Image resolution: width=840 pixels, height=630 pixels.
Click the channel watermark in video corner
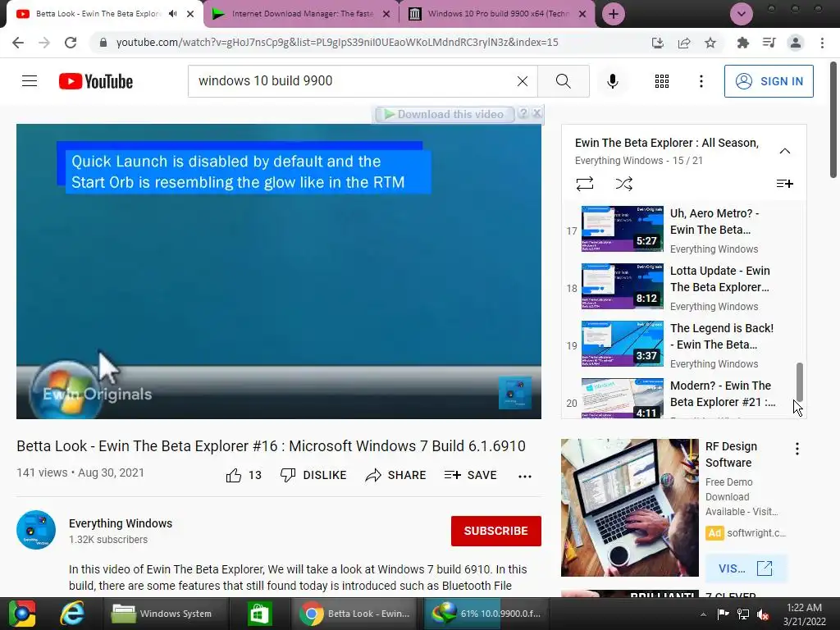(515, 393)
